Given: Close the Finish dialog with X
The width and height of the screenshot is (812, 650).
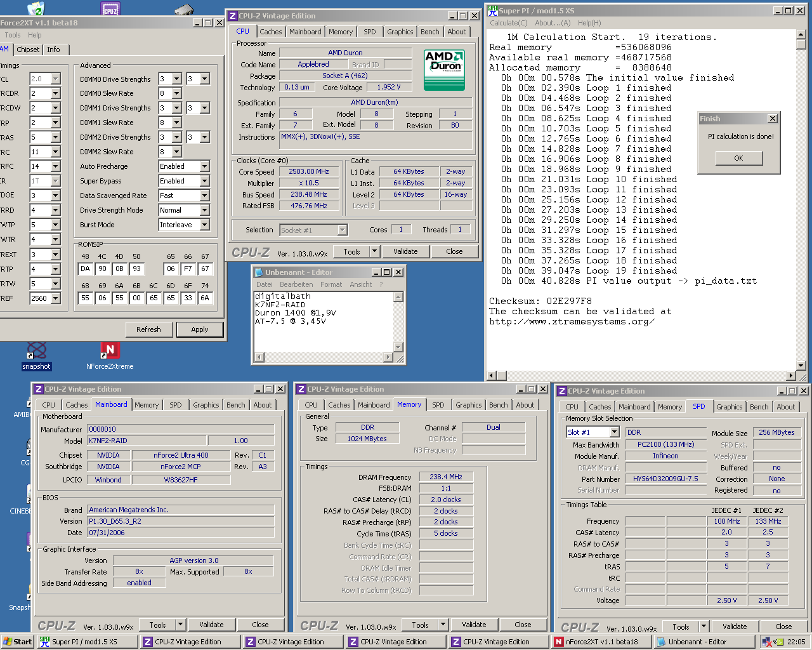Looking at the screenshot, I should click(x=772, y=119).
